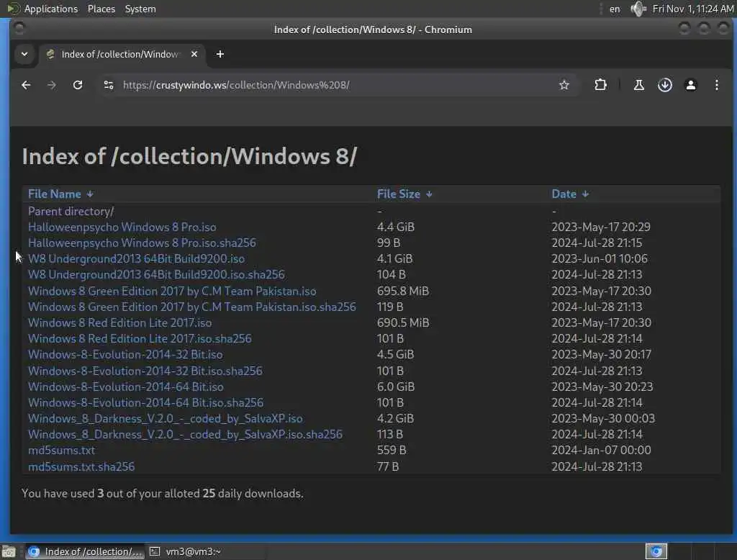Open Windows 8 Red Edition Lite 2017.iso.sha256
The width and height of the screenshot is (737, 560).
(x=140, y=338)
